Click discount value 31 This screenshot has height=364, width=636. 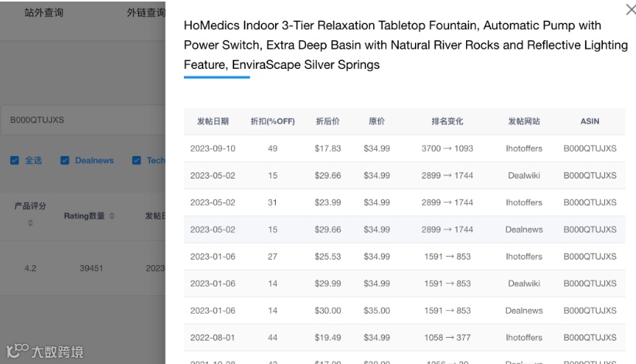pos(273,202)
